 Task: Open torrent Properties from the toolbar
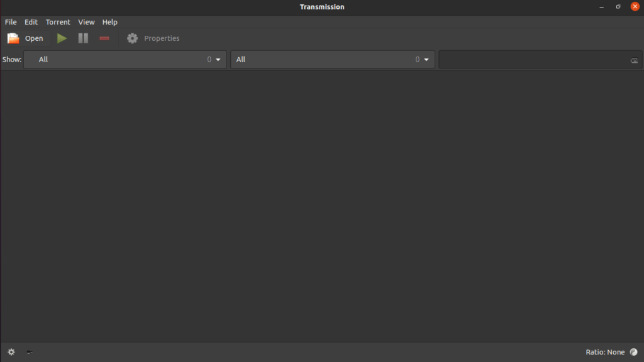pos(153,38)
